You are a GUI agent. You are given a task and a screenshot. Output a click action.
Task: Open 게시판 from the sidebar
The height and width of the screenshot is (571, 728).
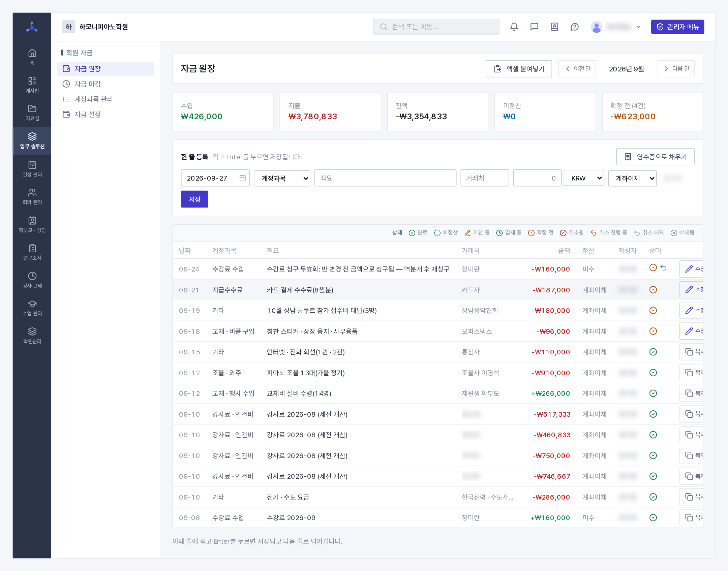click(x=32, y=85)
